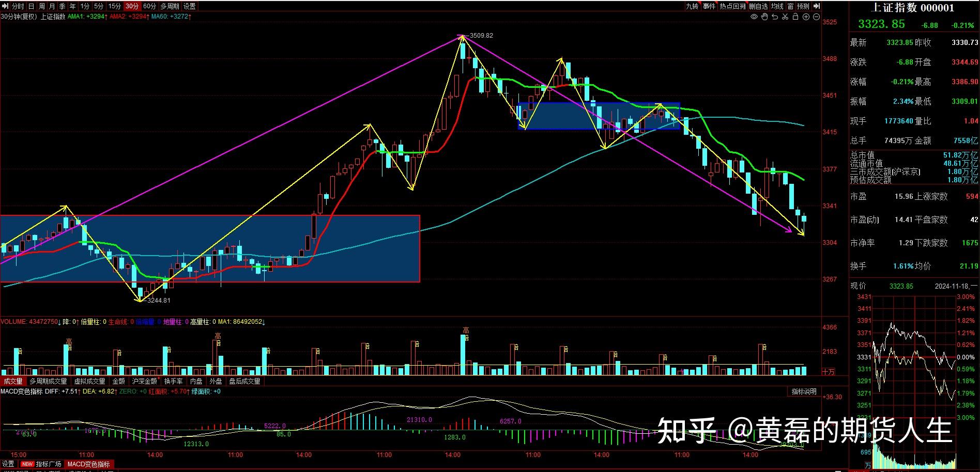Click the right-side panel collapse arrow icon
Image resolution: width=980 pixels, height=472 pixels.
[816, 6]
